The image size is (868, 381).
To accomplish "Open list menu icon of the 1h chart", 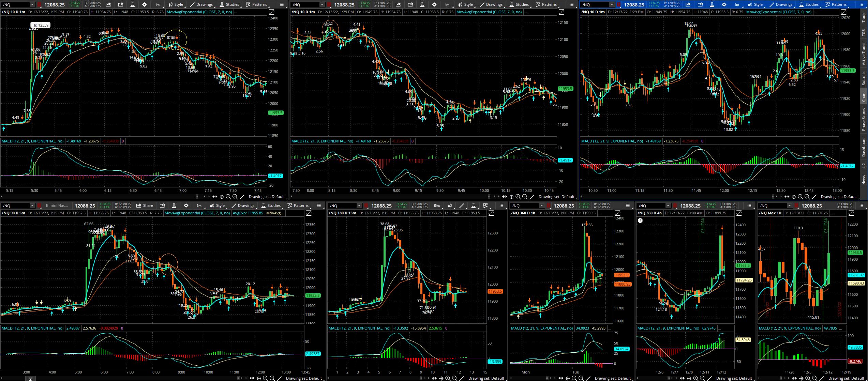I will click(628, 205).
